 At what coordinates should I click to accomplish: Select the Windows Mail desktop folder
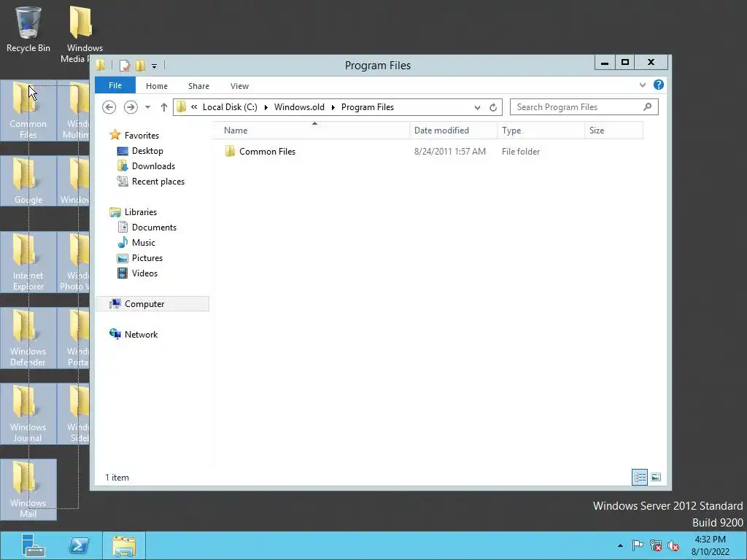click(x=28, y=489)
